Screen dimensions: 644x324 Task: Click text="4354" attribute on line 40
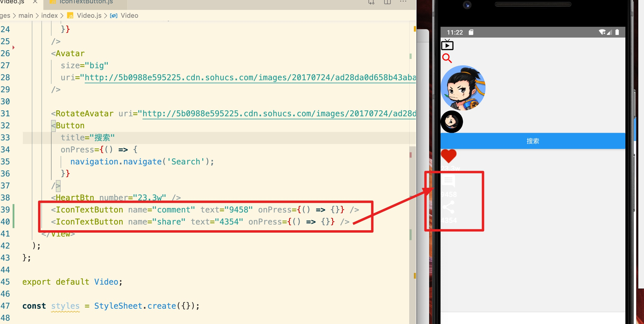tap(217, 222)
